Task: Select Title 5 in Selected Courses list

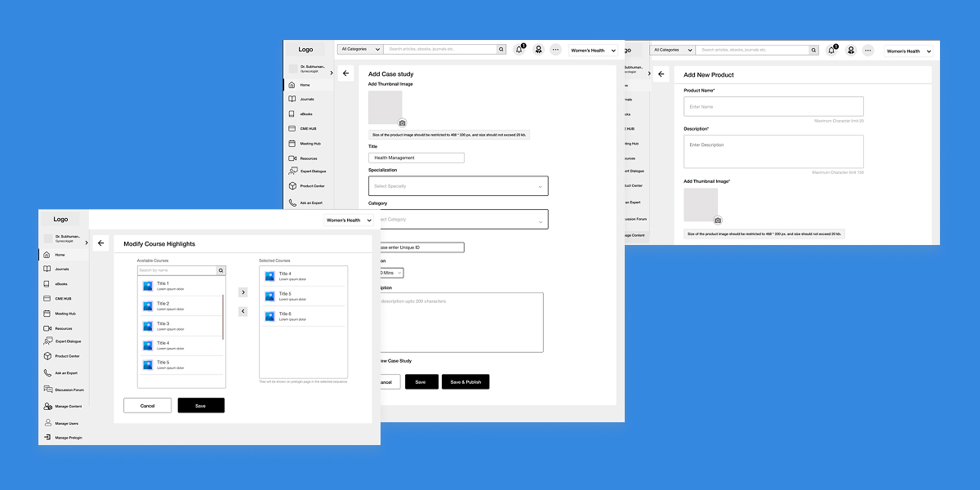Action: click(x=303, y=296)
